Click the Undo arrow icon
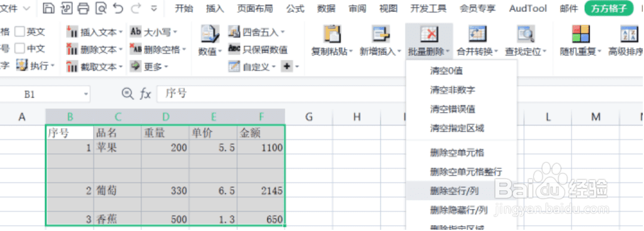The image size is (644, 231). (118, 8)
